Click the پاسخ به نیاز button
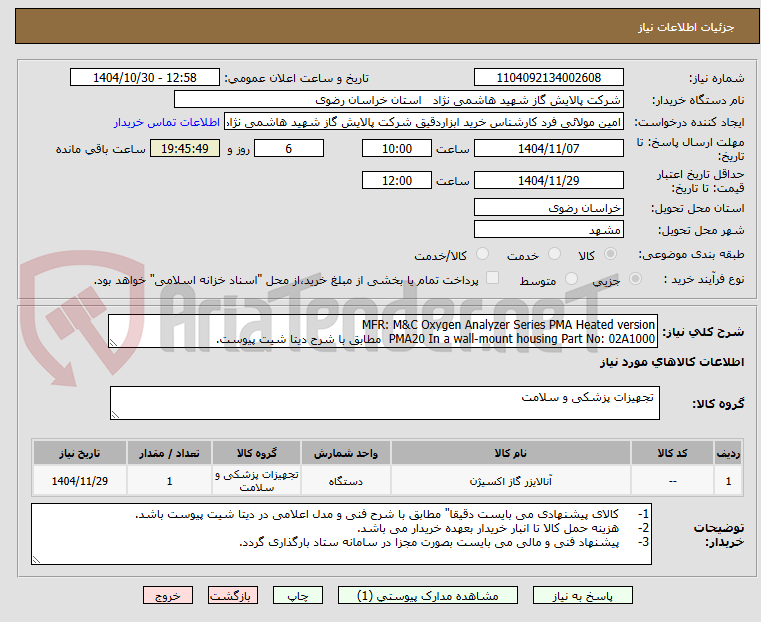 pos(582,595)
